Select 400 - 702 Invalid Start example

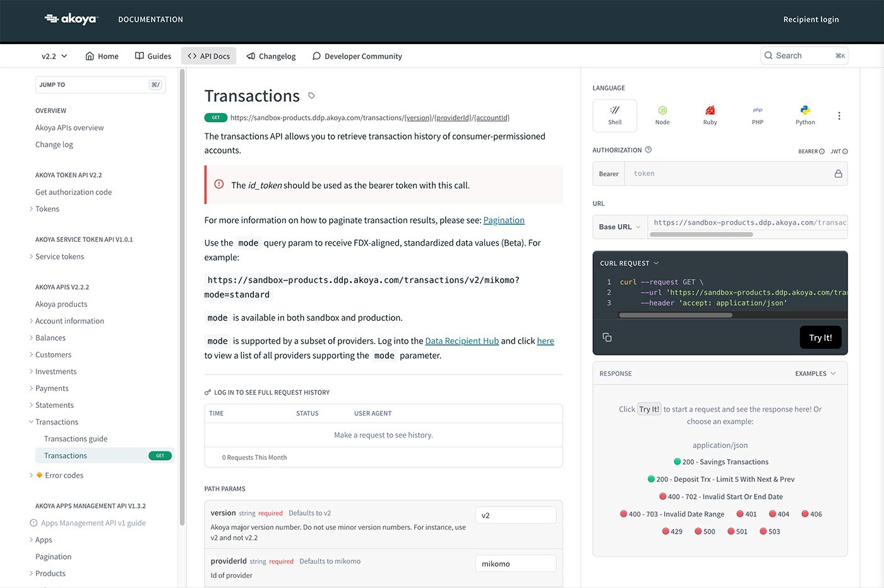(x=720, y=496)
